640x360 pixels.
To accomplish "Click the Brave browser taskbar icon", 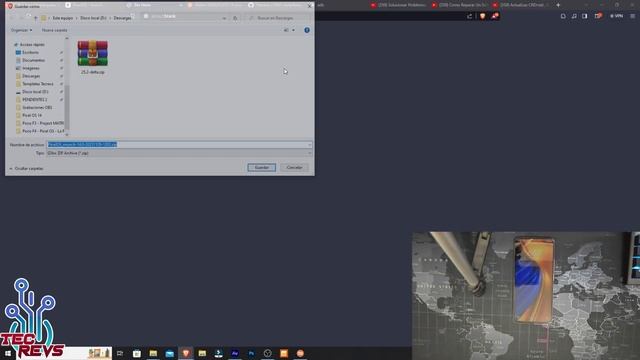I will pos(186,353).
